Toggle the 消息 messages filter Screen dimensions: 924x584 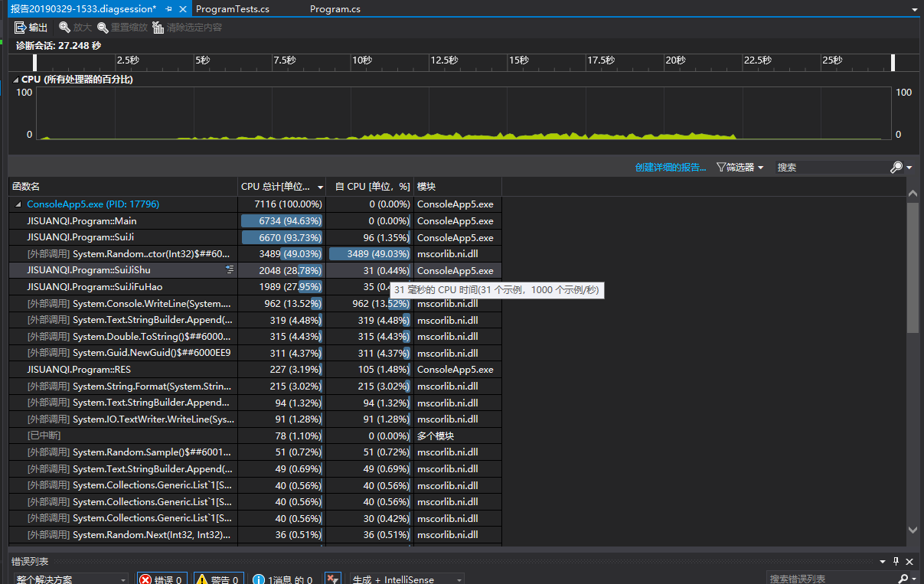pos(283,579)
